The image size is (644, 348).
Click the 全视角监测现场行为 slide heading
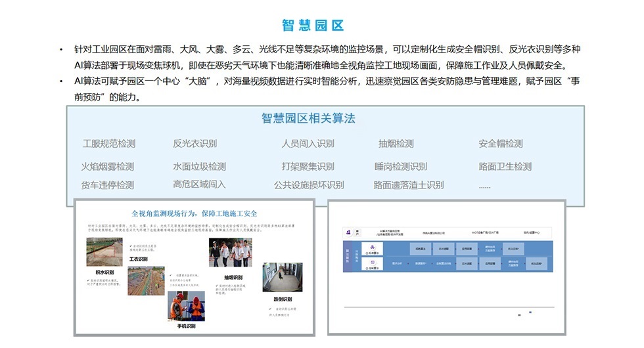[194, 213]
